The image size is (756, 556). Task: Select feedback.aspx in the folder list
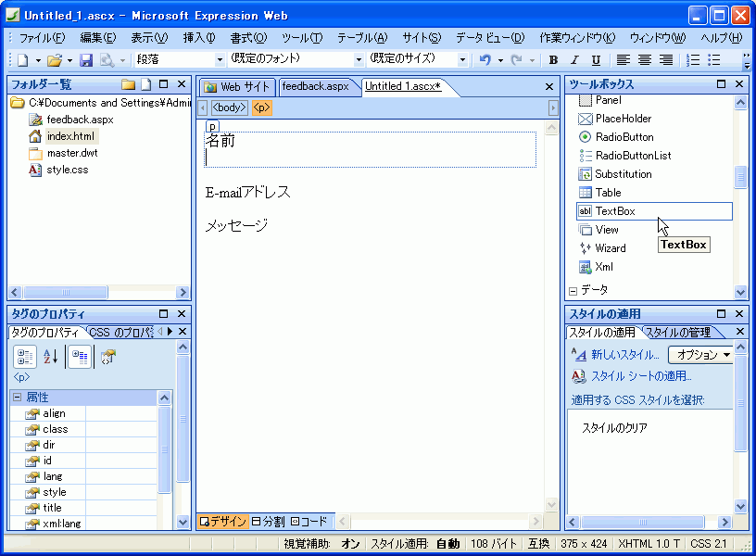point(80,120)
